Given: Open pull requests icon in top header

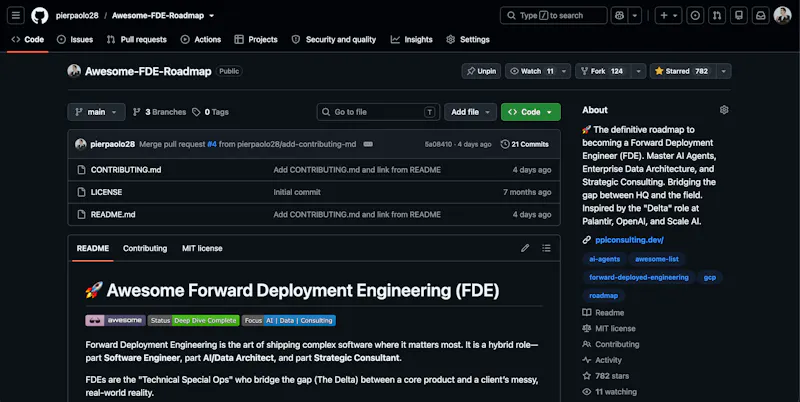Looking at the screenshot, I should point(717,15).
